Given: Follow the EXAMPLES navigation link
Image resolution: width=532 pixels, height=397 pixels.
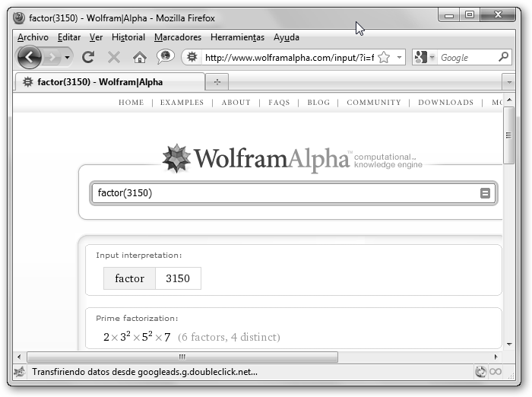Looking at the screenshot, I should click(182, 103).
